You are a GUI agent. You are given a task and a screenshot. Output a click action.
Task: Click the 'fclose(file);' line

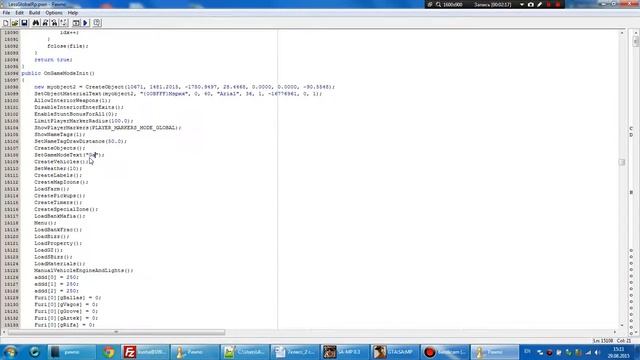(x=68, y=46)
